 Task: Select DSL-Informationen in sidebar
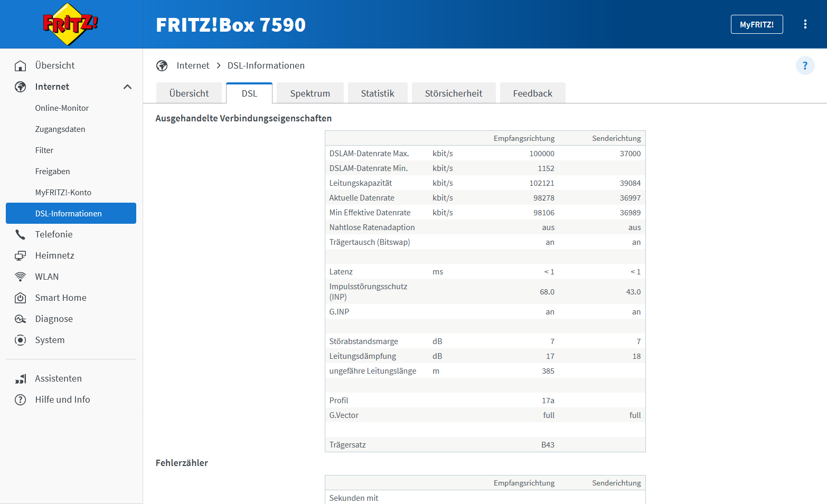click(x=71, y=213)
